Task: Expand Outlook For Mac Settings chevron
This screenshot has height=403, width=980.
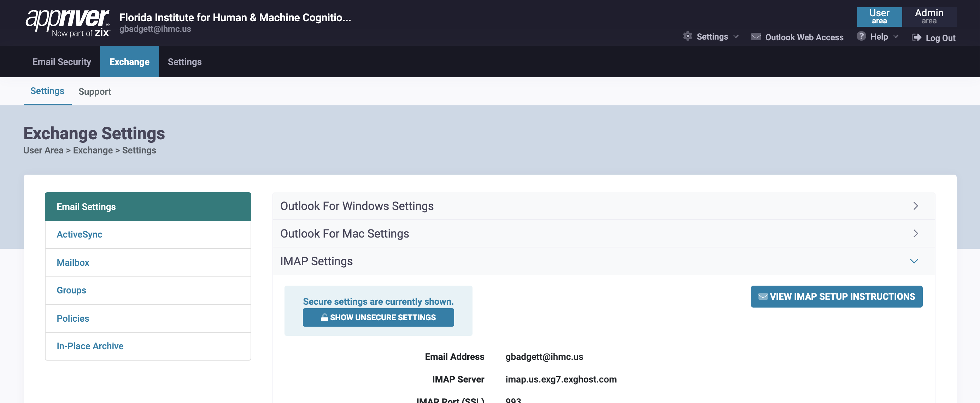Action: (916, 233)
